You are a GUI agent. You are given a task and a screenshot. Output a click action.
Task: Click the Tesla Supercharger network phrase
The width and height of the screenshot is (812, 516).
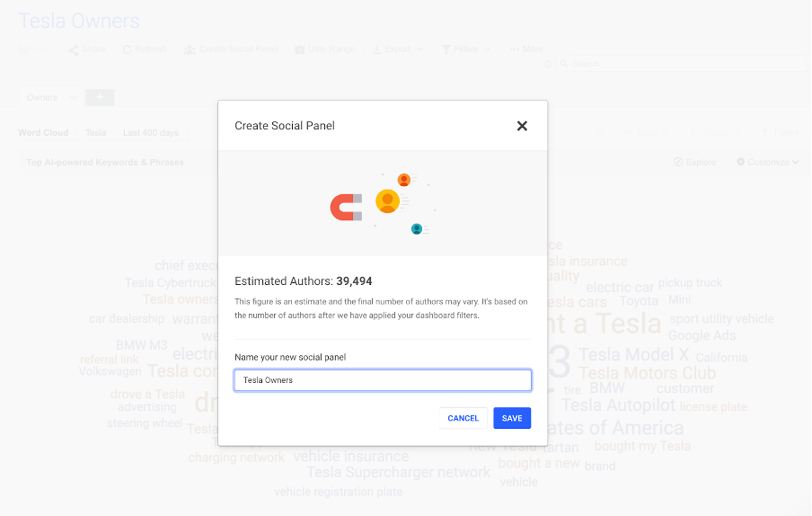click(x=399, y=472)
